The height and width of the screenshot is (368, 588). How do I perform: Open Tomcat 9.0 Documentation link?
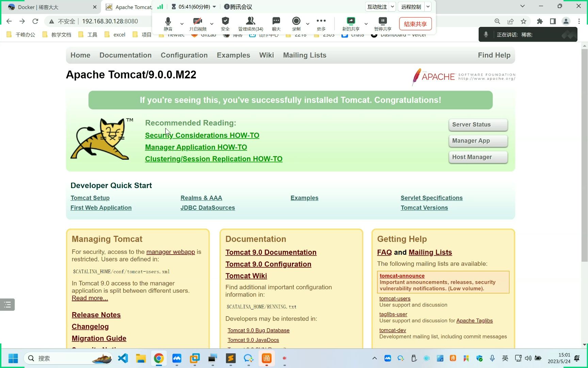pos(271,252)
